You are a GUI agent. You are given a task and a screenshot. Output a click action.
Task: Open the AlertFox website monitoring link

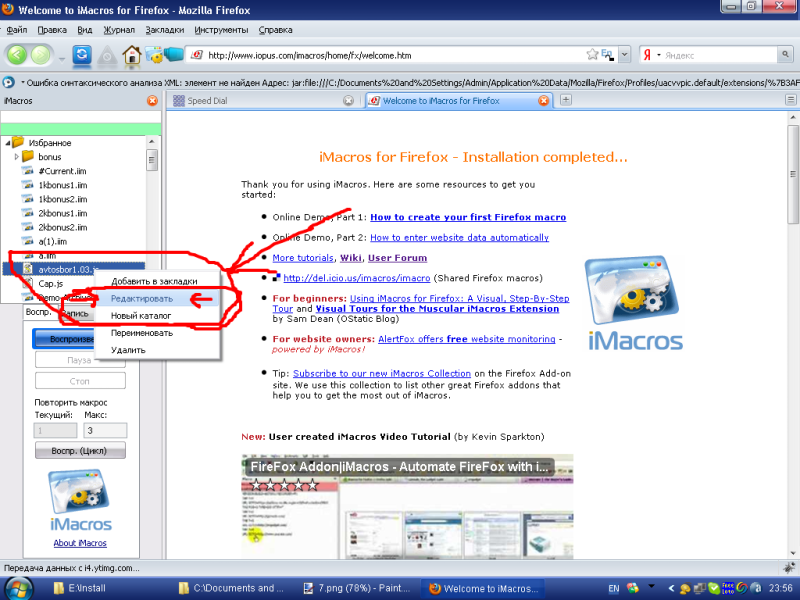(x=466, y=339)
